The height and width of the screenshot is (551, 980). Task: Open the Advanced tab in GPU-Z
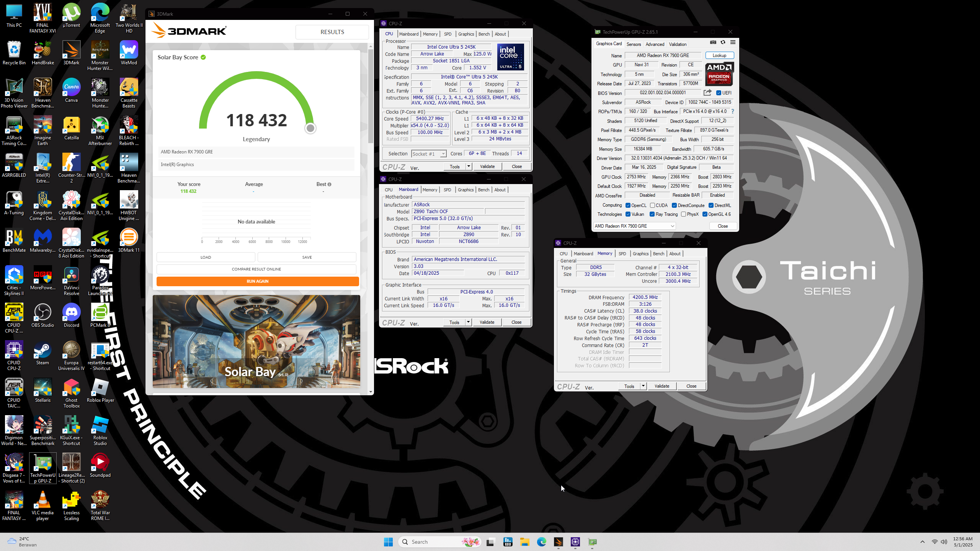pos(655,44)
